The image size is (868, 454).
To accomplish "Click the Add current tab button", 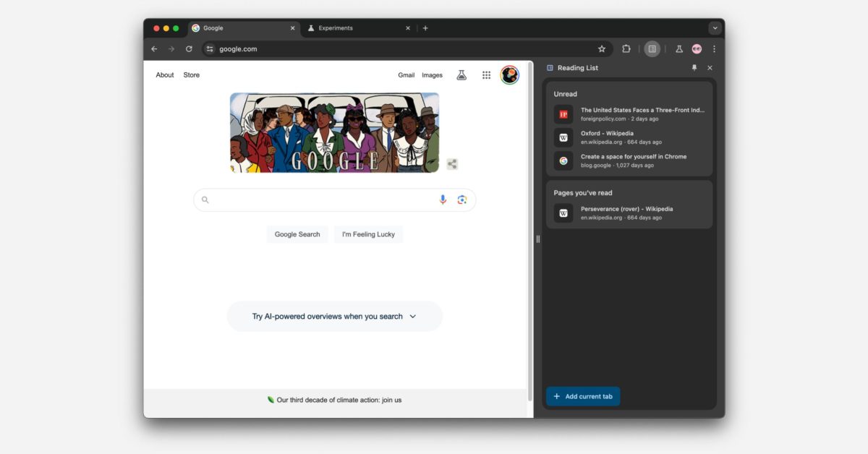I will pyautogui.click(x=582, y=396).
